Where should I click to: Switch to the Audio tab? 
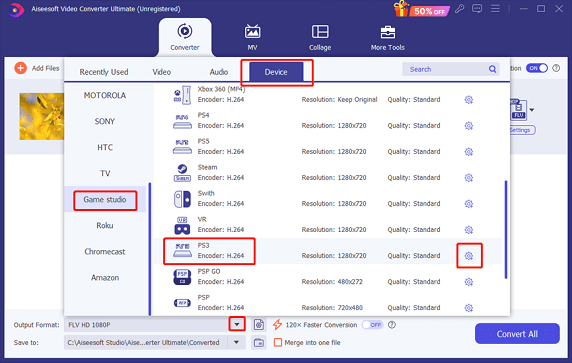(x=219, y=72)
